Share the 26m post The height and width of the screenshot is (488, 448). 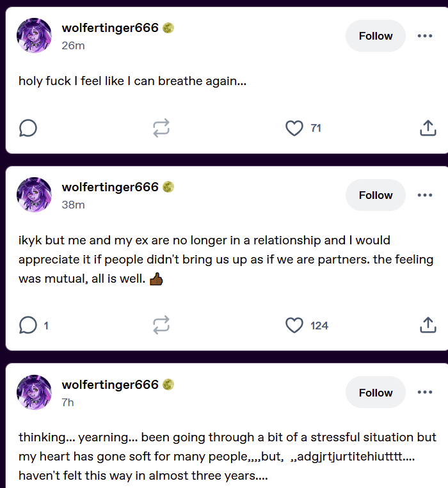click(428, 128)
